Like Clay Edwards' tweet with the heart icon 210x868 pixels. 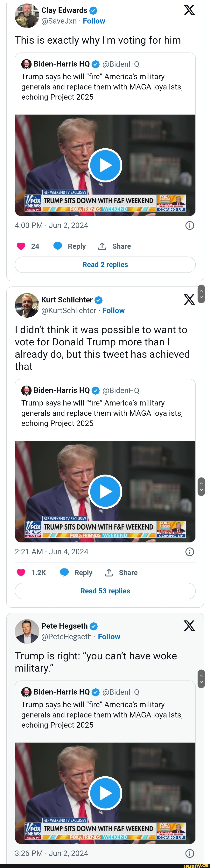[x=21, y=246]
